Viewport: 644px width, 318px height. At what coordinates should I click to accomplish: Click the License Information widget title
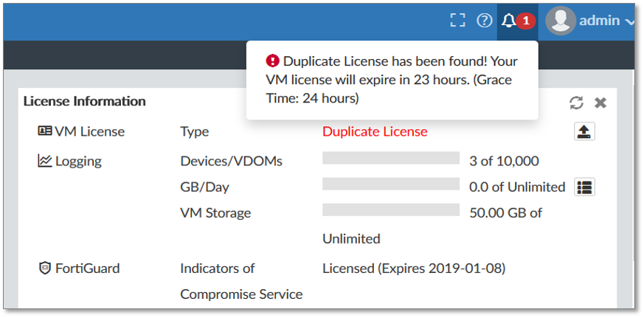point(85,101)
